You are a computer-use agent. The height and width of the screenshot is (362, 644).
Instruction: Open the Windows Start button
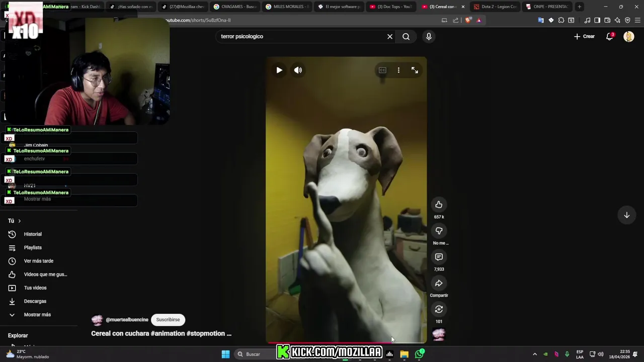tap(225, 354)
